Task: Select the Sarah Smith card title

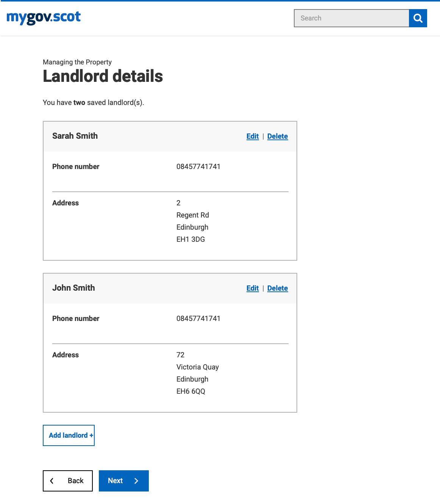Action: [x=75, y=136]
